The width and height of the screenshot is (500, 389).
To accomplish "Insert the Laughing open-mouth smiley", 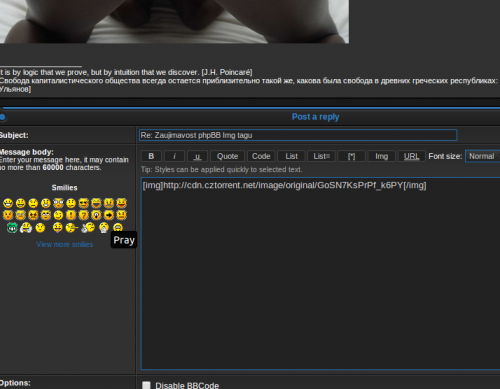I will [96, 203].
